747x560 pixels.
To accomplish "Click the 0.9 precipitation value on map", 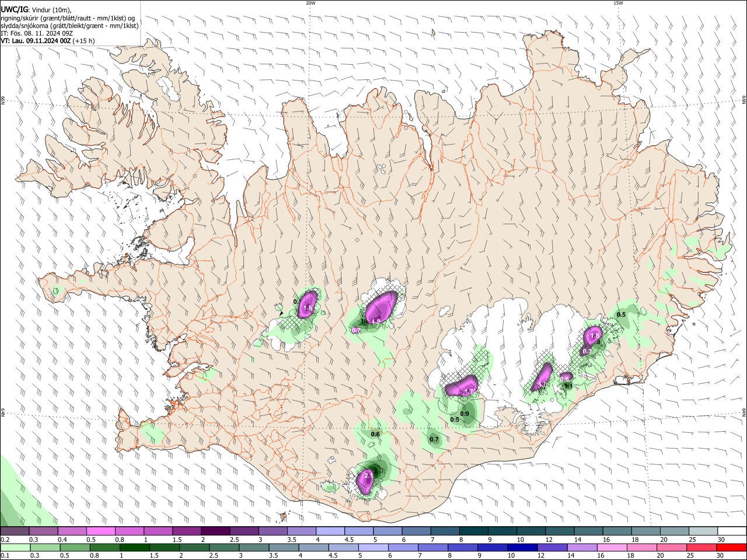I will pos(465,414).
